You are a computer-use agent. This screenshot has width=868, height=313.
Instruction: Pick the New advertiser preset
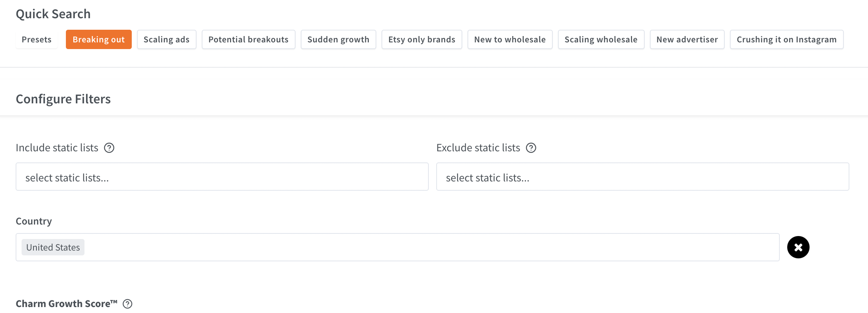pyautogui.click(x=687, y=39)
